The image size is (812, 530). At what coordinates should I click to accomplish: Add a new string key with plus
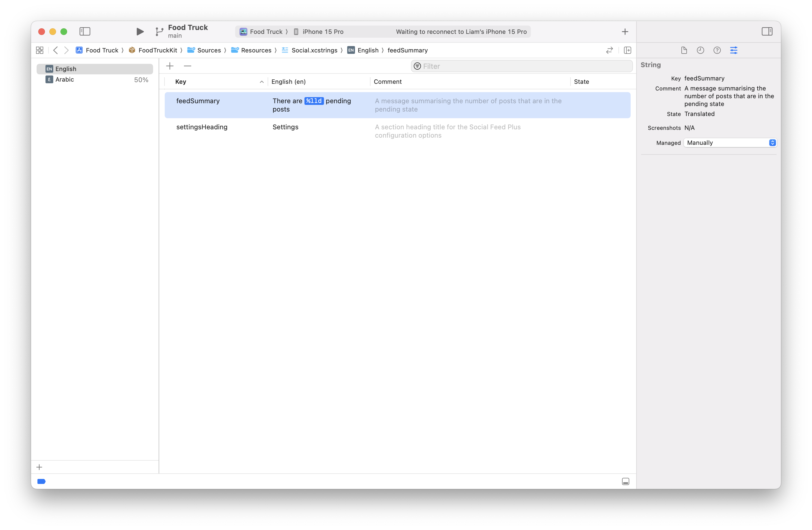(170, 66)
